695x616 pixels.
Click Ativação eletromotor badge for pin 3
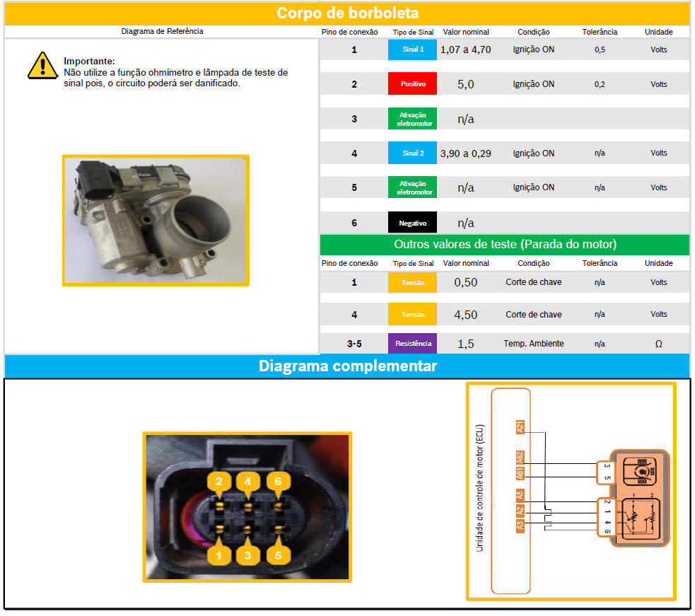[412, 119]
